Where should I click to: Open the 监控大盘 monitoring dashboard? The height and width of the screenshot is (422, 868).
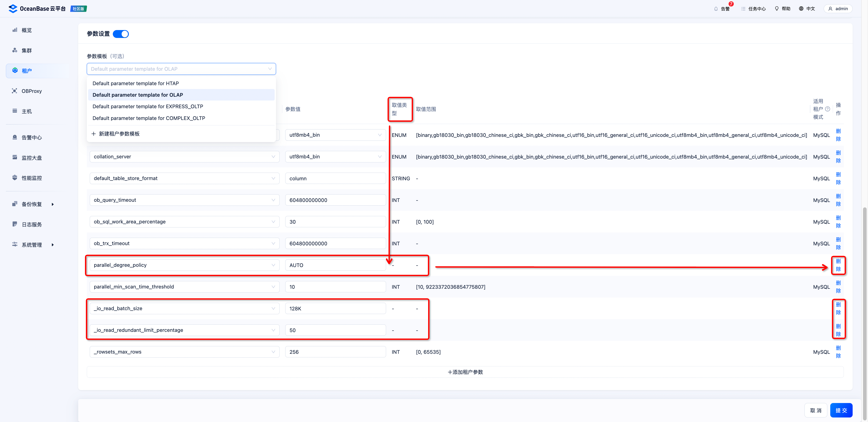coord(31,158)
